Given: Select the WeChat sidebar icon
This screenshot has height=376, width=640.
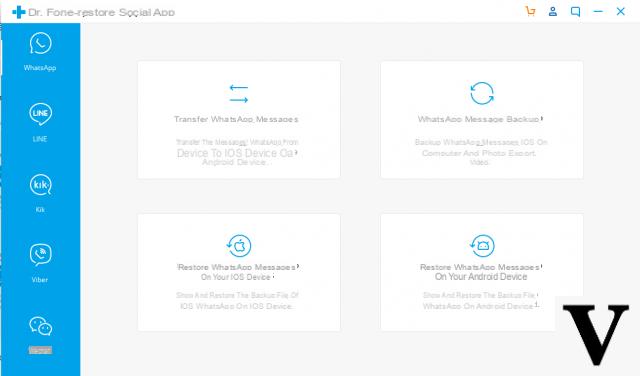Looking at the screenshot, I should tap(40, 326).
